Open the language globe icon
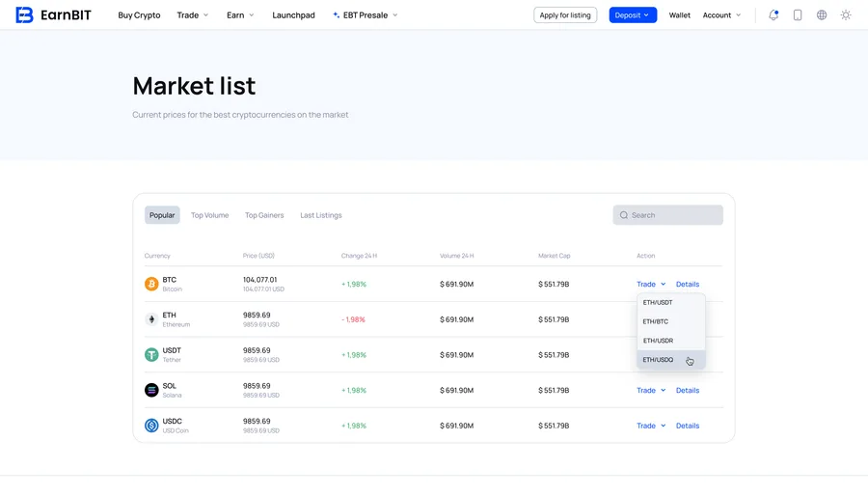This screenshot has height=496, width=868. 822,14
